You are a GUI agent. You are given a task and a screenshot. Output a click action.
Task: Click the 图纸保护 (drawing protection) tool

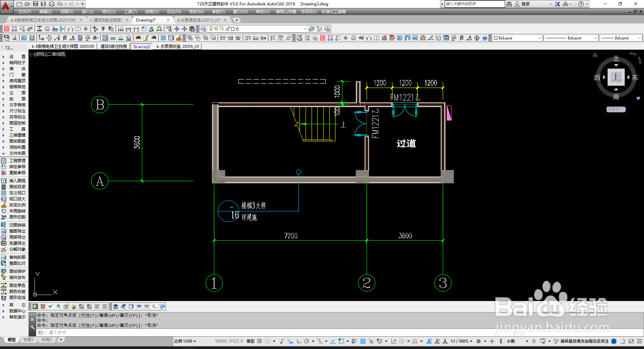point(13,271)
